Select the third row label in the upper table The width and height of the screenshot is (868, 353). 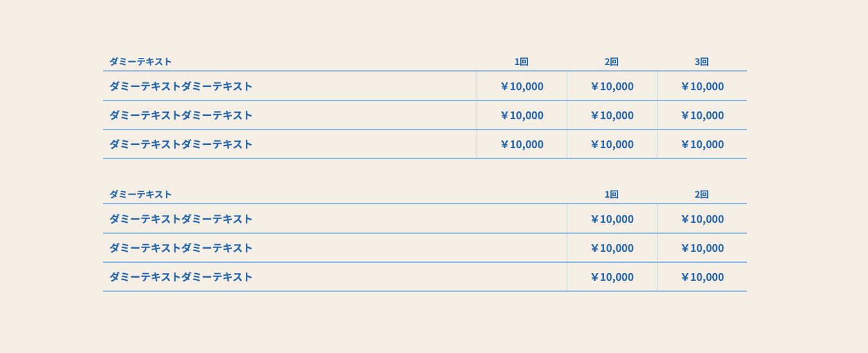pyautogui.click(x=181, y=144)
